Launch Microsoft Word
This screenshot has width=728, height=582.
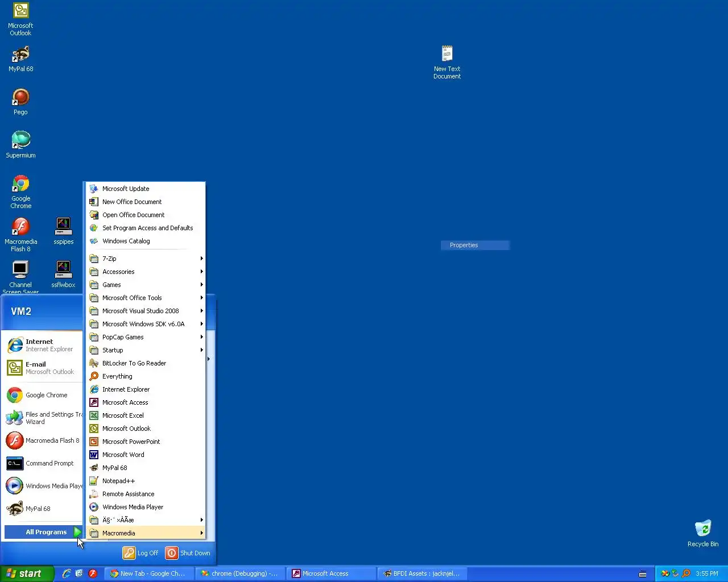click(145, 455)
